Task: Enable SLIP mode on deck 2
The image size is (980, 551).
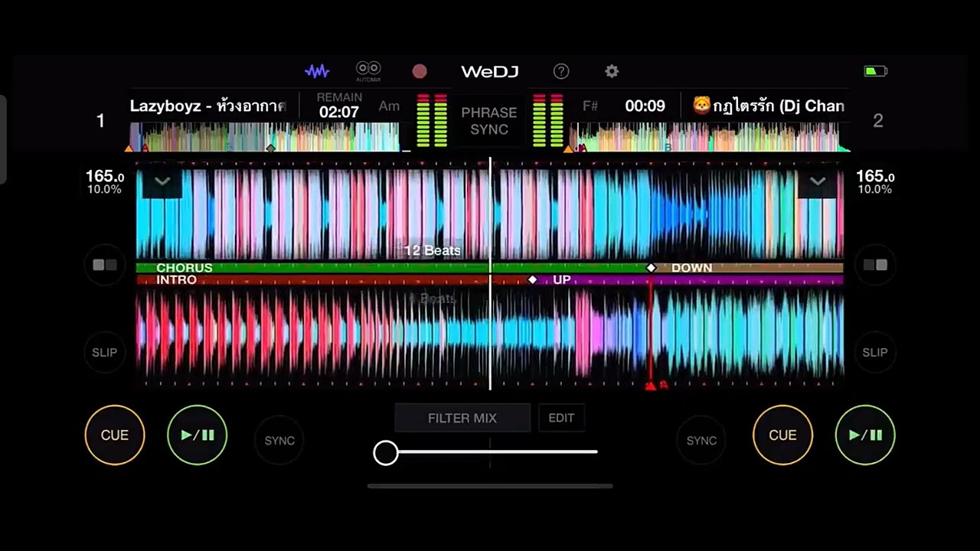Action: tap(875, 352)
